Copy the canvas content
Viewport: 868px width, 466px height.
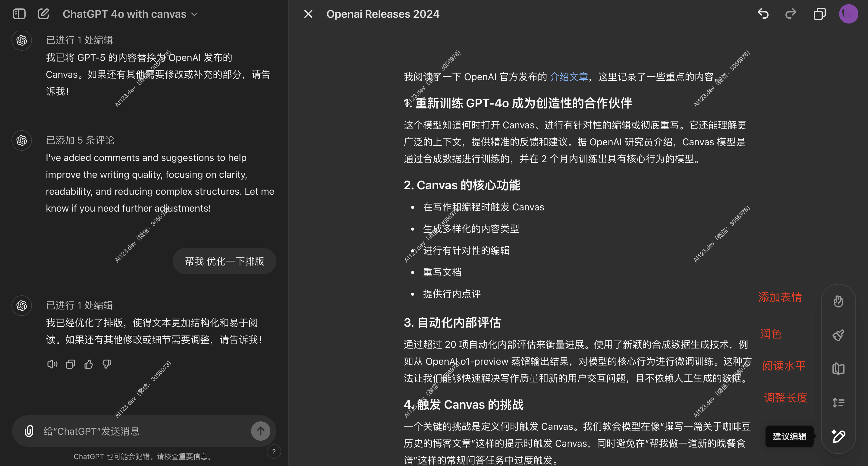(x=819, y=14)
